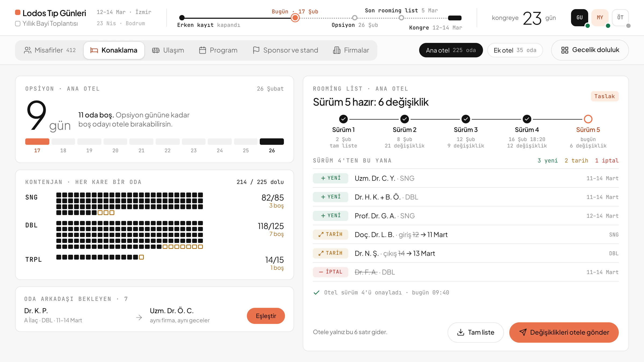The width and height of the screenshot is (644, 362).
Task: Click the Eşleştir button
Action: click(266, 316)
